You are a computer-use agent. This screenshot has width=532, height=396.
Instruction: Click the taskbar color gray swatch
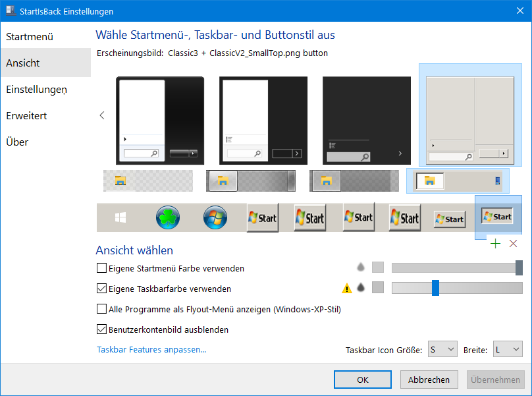pos(378,287)
